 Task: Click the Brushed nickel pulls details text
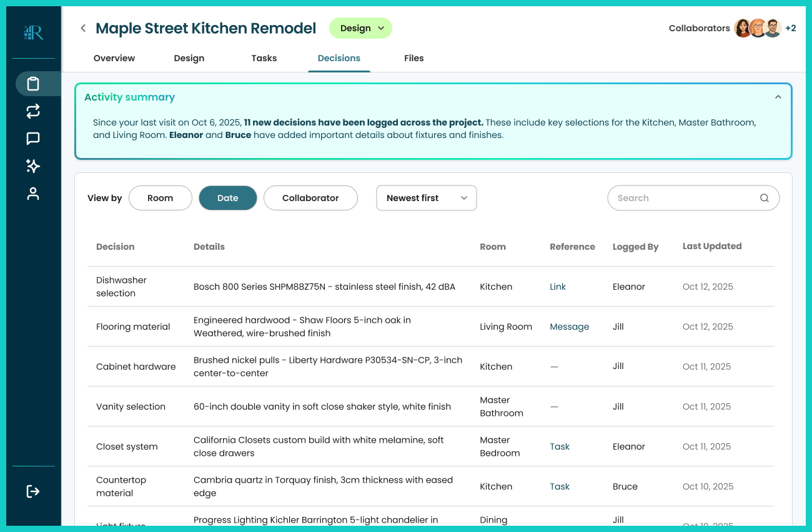coord(328,367)
